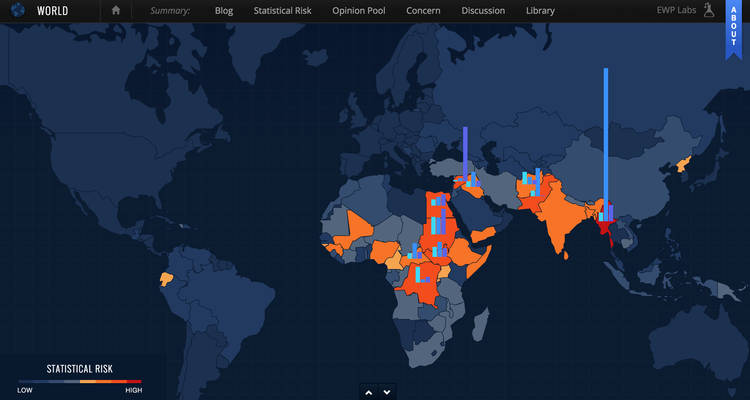This screenshot has width=750, height=400.
Task: Click the down chevron at bottom center
Action: [x=387, y=392]
